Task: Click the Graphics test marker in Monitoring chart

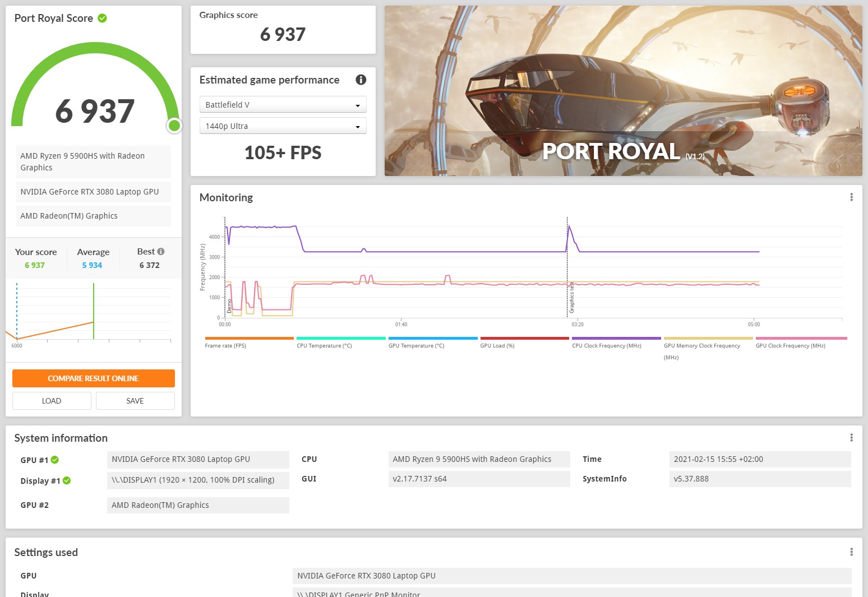Action: coord(571,298)
